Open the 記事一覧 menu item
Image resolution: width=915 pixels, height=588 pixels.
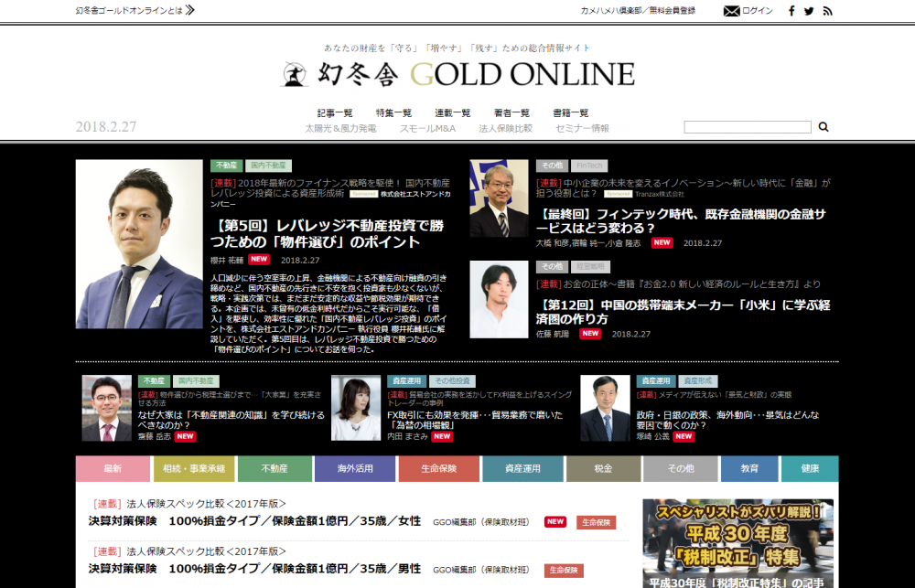[x=335, y=113]
